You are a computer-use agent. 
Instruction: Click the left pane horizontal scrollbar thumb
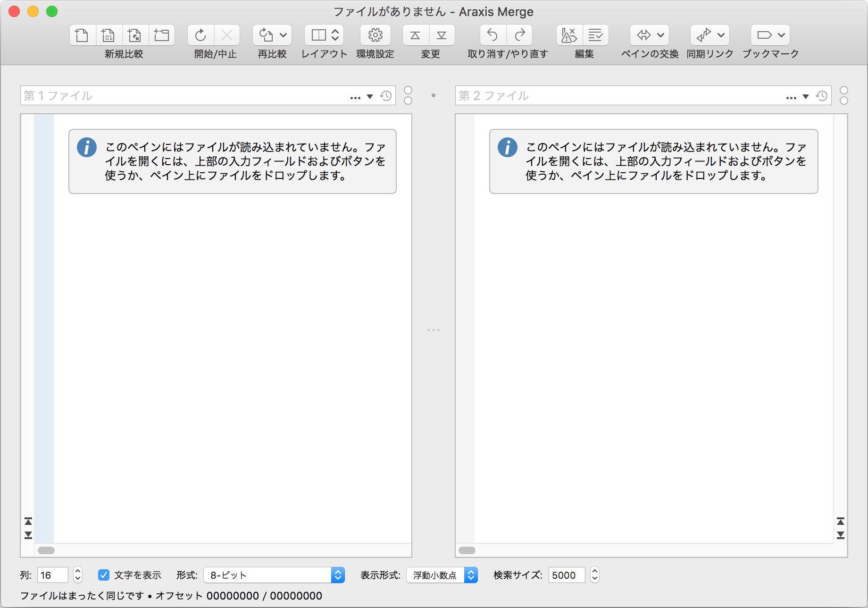[46, 550]
